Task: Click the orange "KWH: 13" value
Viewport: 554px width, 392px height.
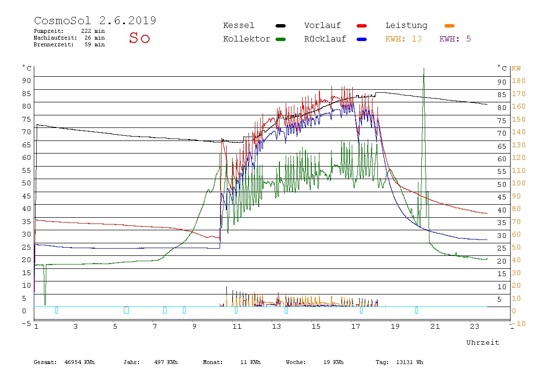Action: click(x=403, y=39)
